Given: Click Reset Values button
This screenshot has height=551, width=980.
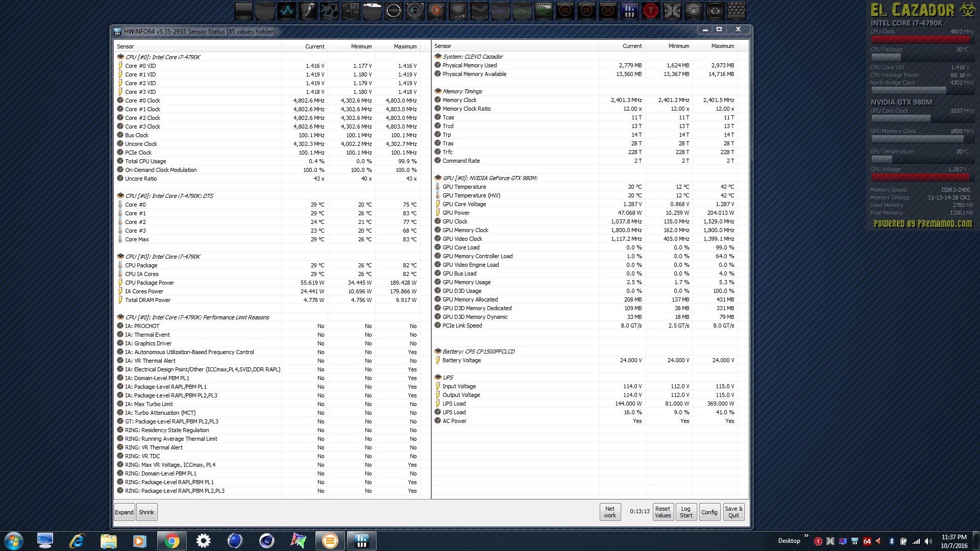Looking at the screenshot, I should [x=663, y=512].
